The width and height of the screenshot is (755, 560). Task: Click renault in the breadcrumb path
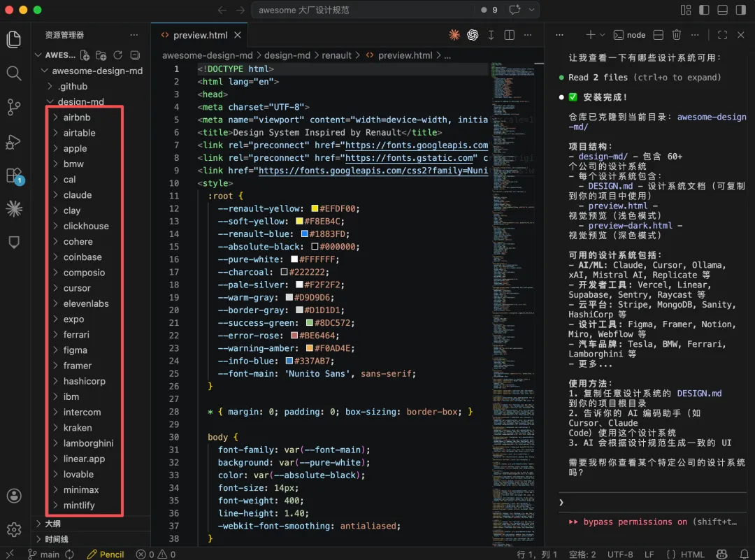click(336, 55)
